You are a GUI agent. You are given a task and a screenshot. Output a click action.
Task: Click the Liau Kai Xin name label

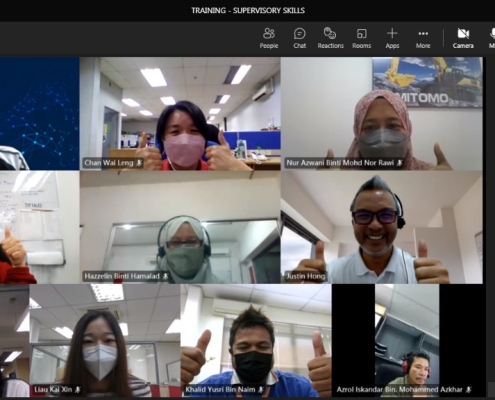53,389
